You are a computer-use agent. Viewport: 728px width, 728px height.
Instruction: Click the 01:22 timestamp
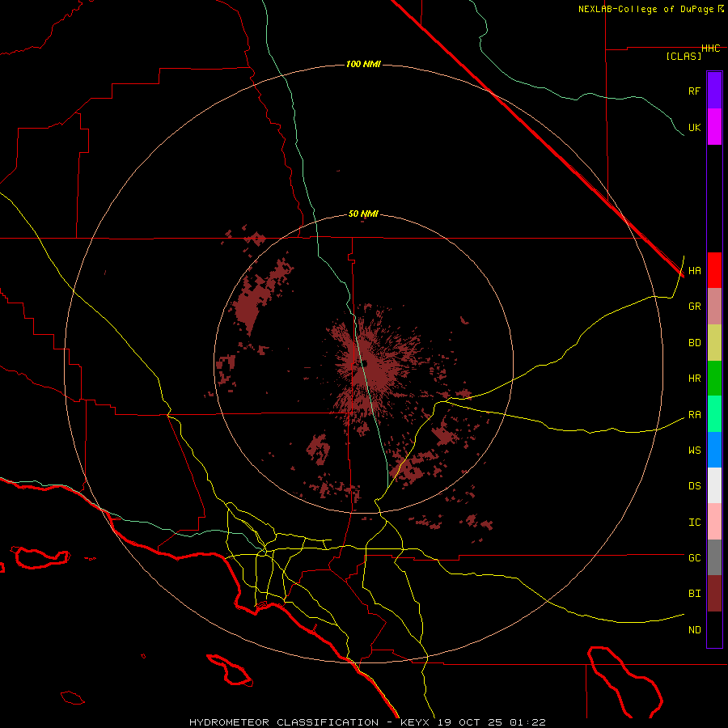coord(527,722)
